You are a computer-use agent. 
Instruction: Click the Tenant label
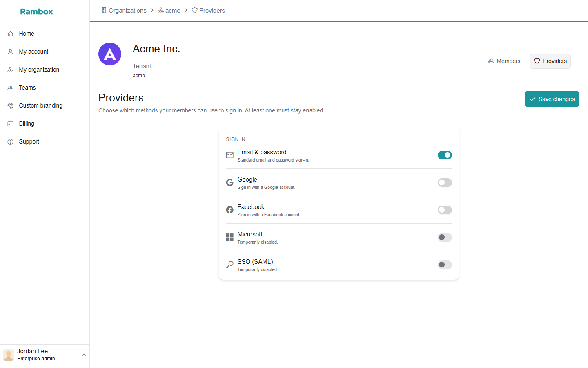(x=142, y=66)
